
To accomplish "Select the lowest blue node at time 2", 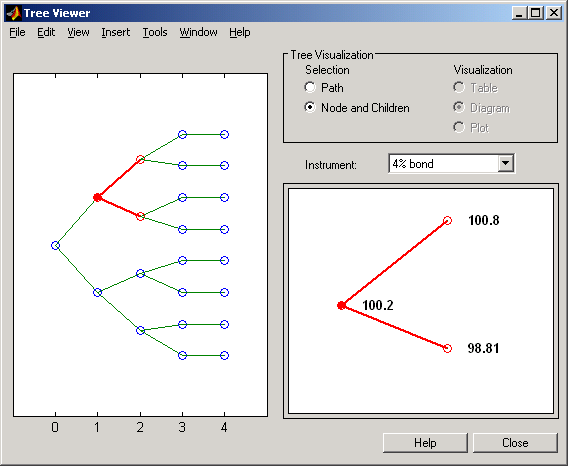I will [140, 330].
